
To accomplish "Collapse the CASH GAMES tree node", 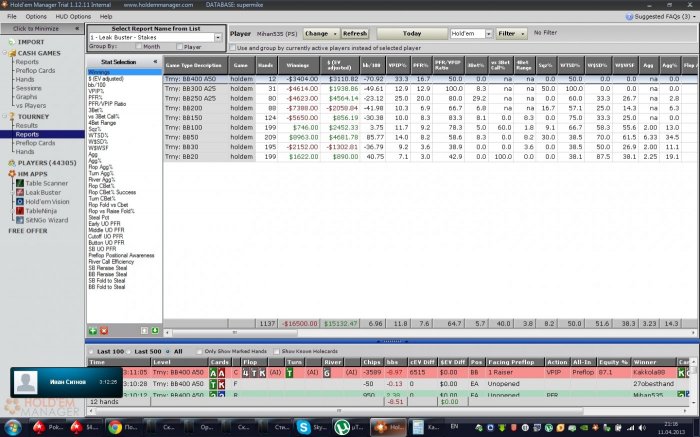I will 5,53.
